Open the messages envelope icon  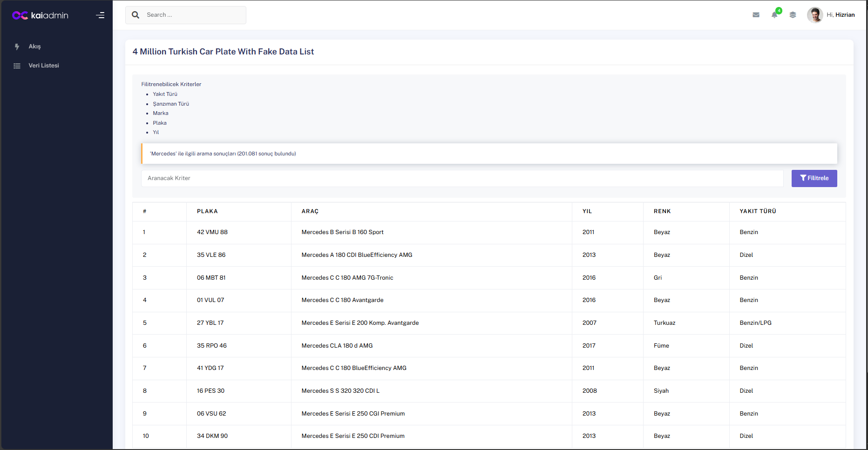coord(756,15)
